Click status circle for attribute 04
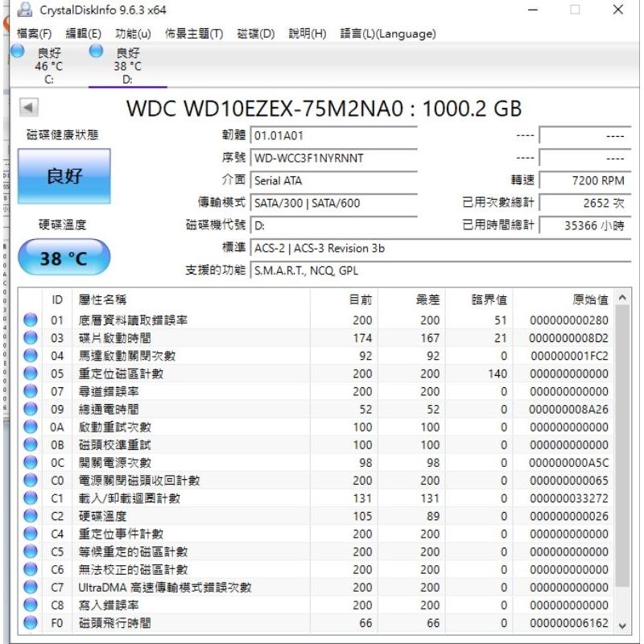The height and width of the screenshot is (644, 644). (31, 355)
